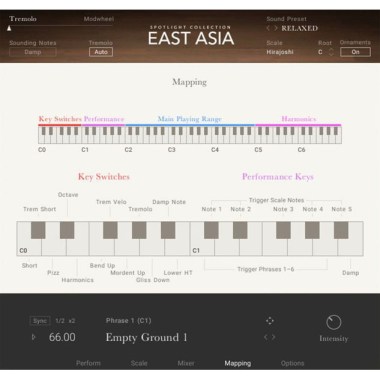Toggle the Sync button

(x=40, y=321)
